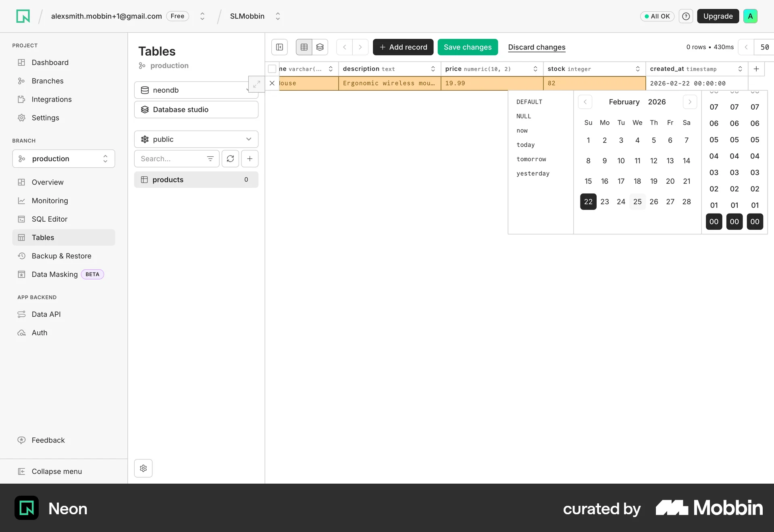Click Discard changes link
This screenshot has width=774, height=532.
(x=537, y=47)
